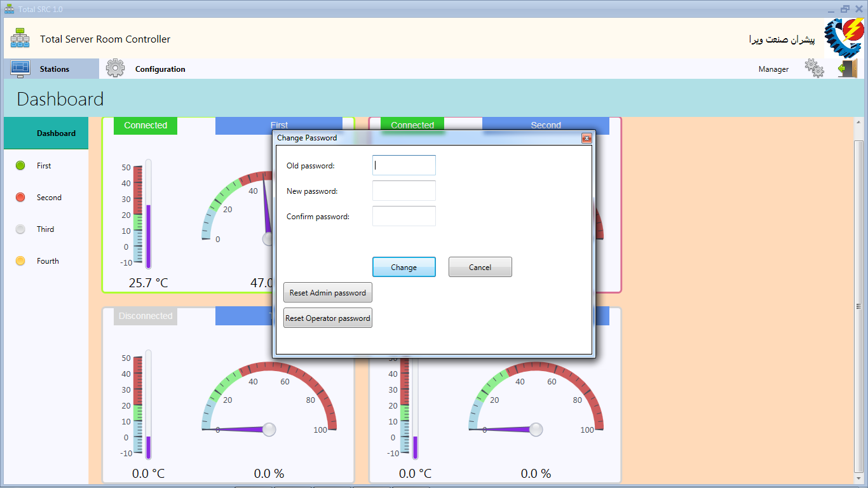Screen dimensions: 868x488
Task: Select the Third station in sidebar
Action: click(x=46, y=229)
